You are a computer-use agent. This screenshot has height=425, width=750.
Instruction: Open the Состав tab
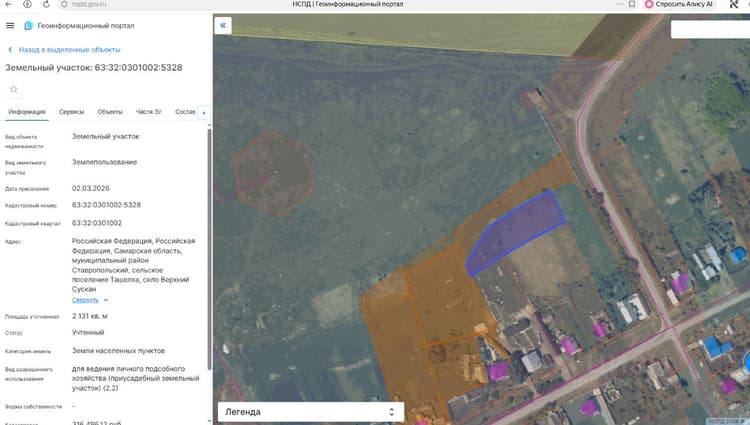[185, 112]
